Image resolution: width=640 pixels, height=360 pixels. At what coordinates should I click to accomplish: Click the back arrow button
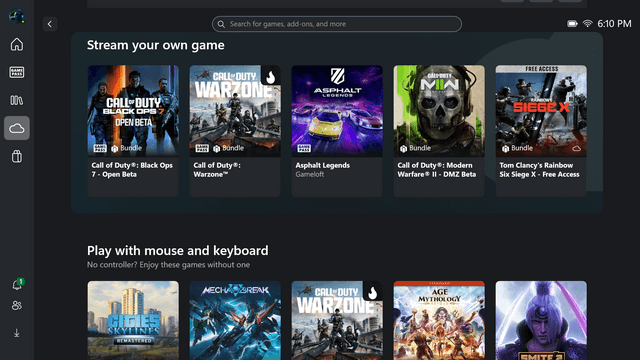point(50,24)
